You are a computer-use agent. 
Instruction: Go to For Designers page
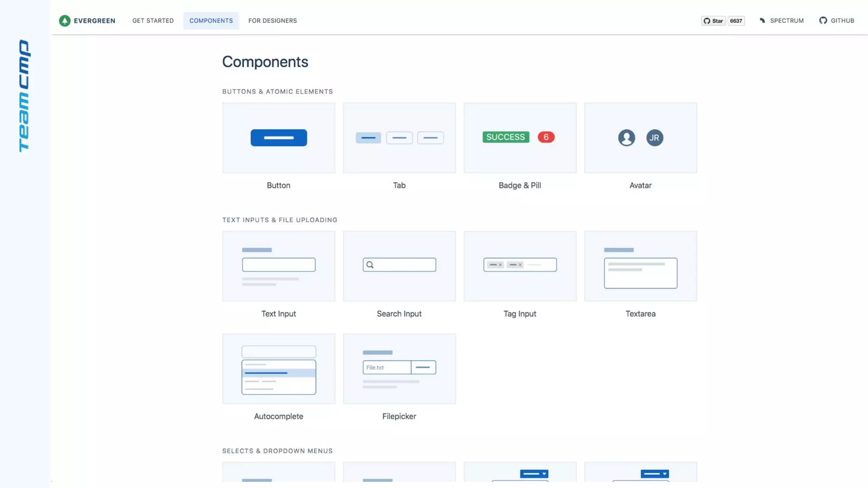(273, 21)
